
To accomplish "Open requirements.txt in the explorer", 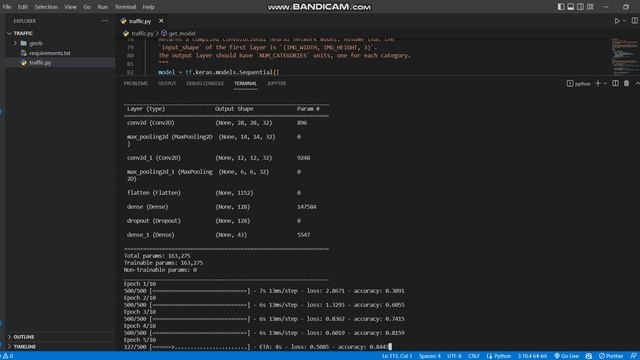I will (49, 53).
